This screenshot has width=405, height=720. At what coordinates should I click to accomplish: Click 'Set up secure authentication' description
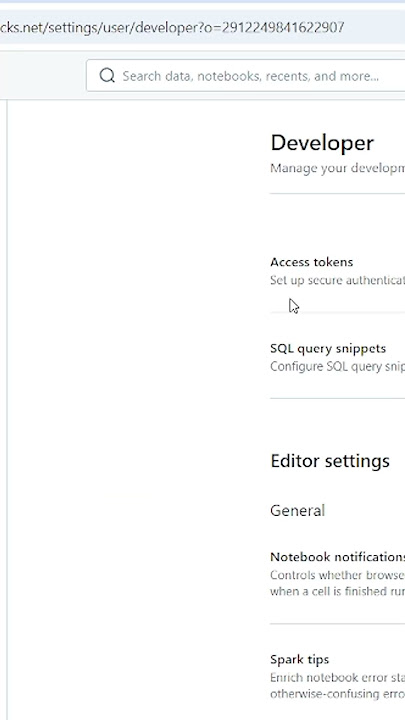(338, 280)
